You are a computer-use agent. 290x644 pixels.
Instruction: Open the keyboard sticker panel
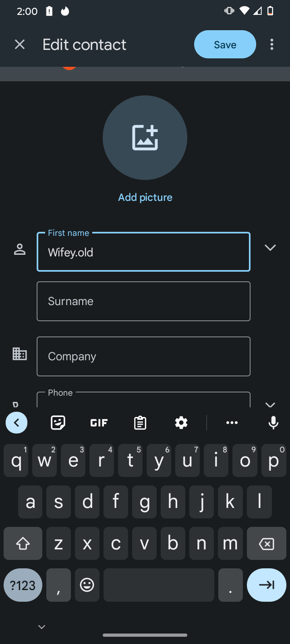coord(58,423)
